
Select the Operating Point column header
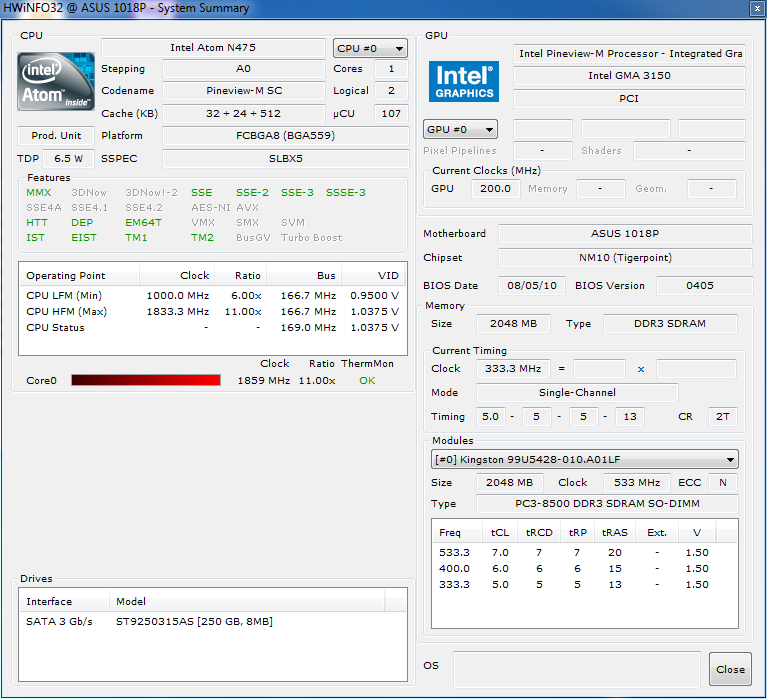(x=79, y=275)
